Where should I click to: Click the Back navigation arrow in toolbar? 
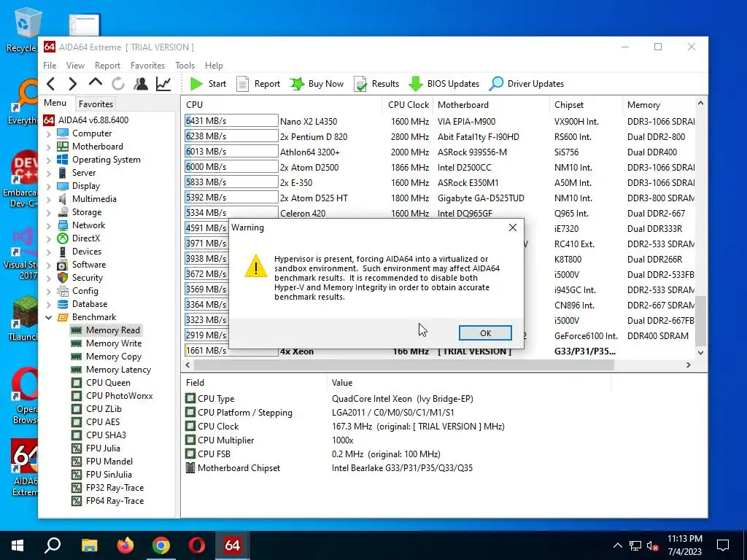pyautogui.click(x=51, y=84)
